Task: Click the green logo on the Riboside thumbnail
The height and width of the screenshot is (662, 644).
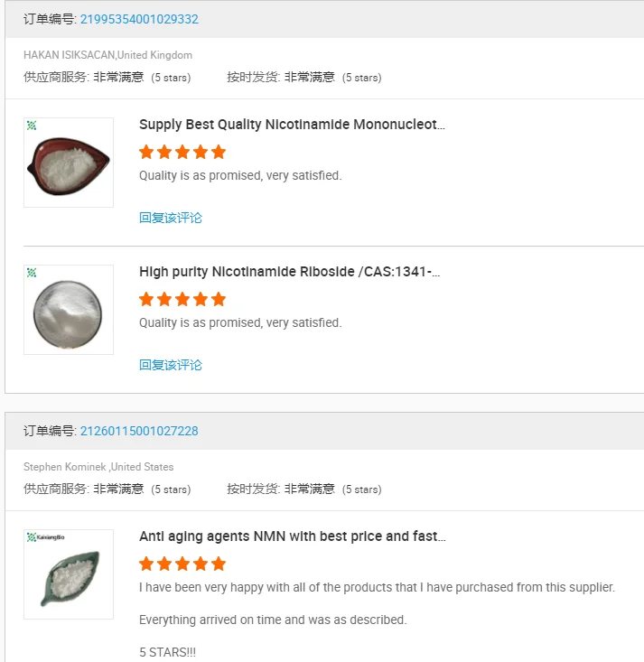Action: coord(32,273)
